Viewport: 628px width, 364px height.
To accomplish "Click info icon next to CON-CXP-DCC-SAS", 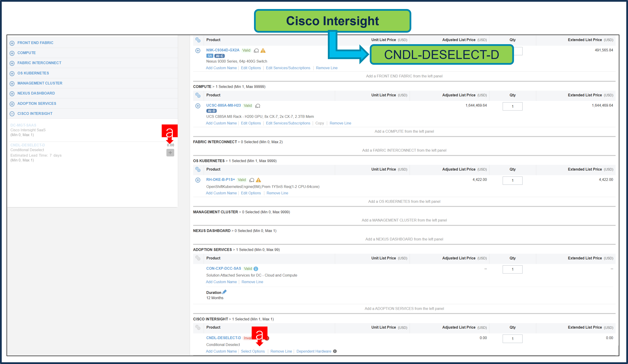I will (256, 269).
